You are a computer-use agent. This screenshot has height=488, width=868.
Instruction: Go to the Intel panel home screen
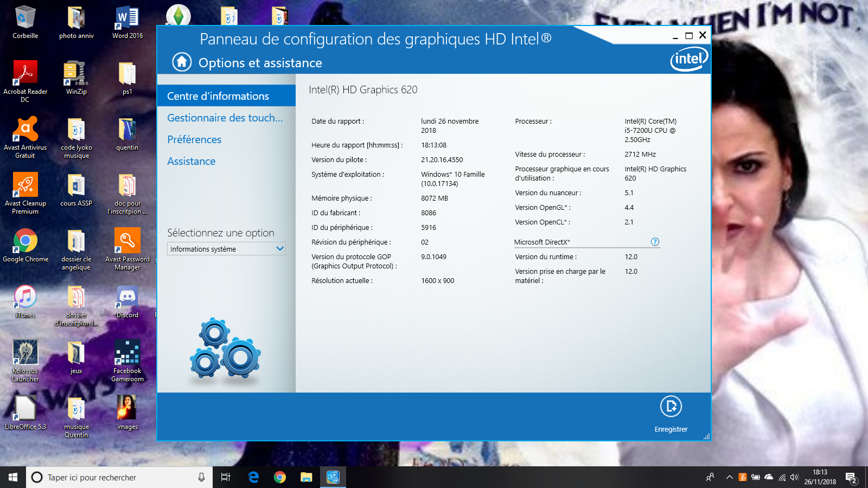[182, 62]
